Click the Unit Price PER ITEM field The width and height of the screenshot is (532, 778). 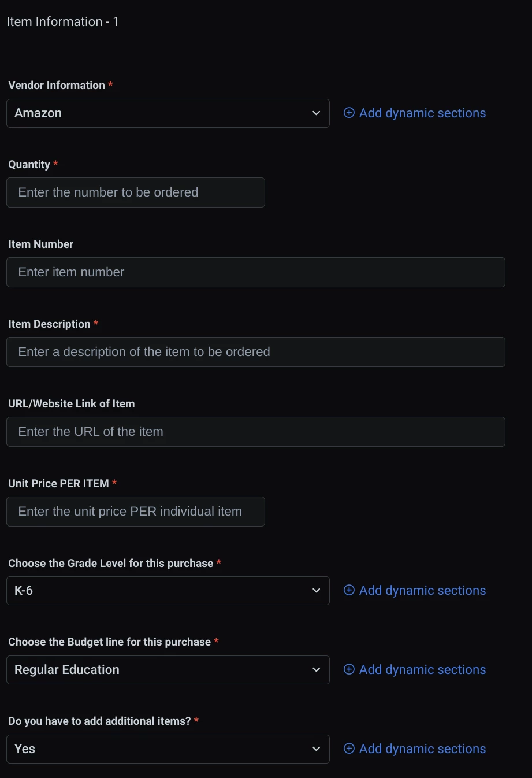pos(136,512)
